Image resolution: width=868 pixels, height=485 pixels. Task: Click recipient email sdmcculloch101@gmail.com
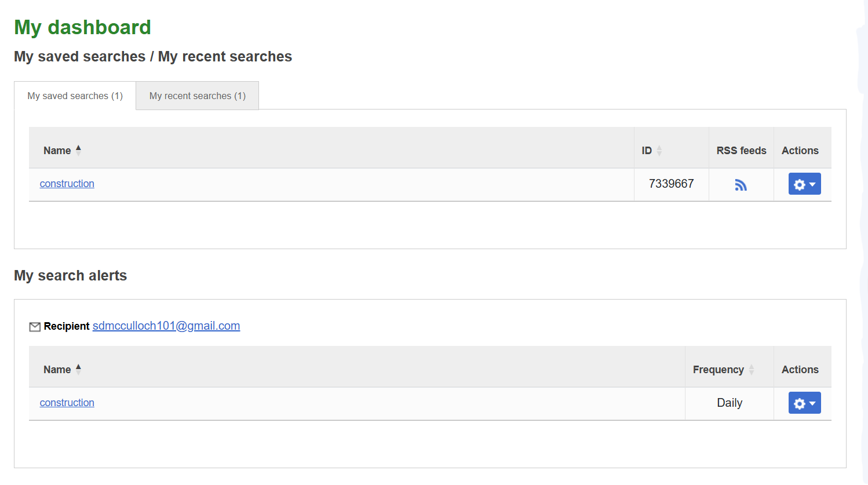(166, 326)
